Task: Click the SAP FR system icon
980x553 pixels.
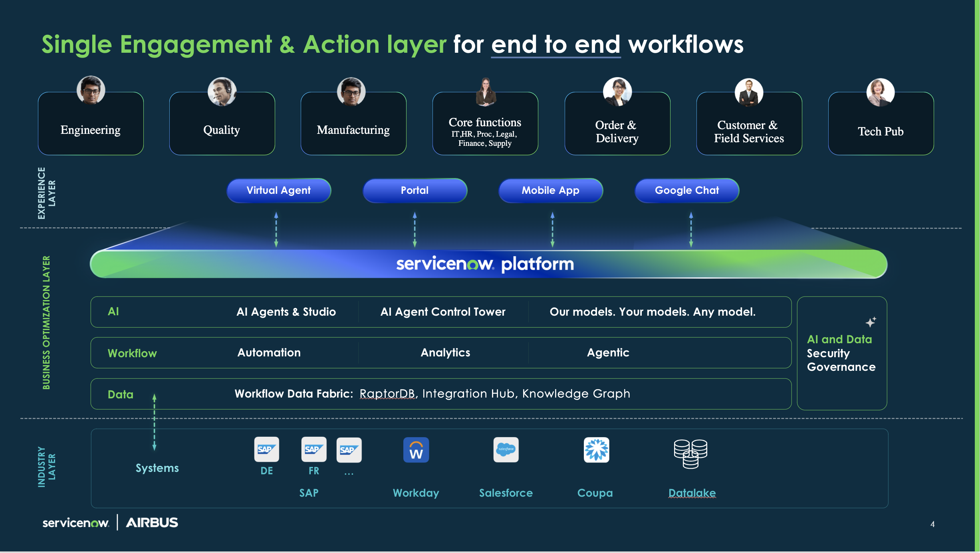Action: (314, 449)
